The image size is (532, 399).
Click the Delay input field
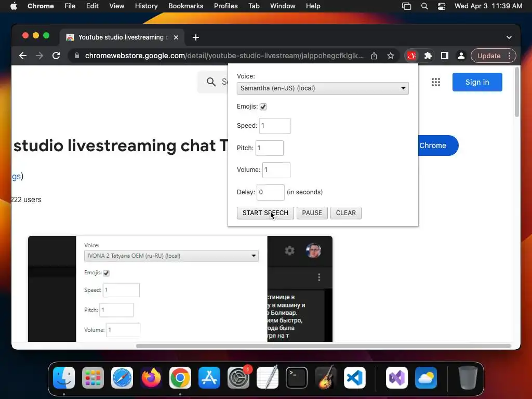tap(270, 192)
